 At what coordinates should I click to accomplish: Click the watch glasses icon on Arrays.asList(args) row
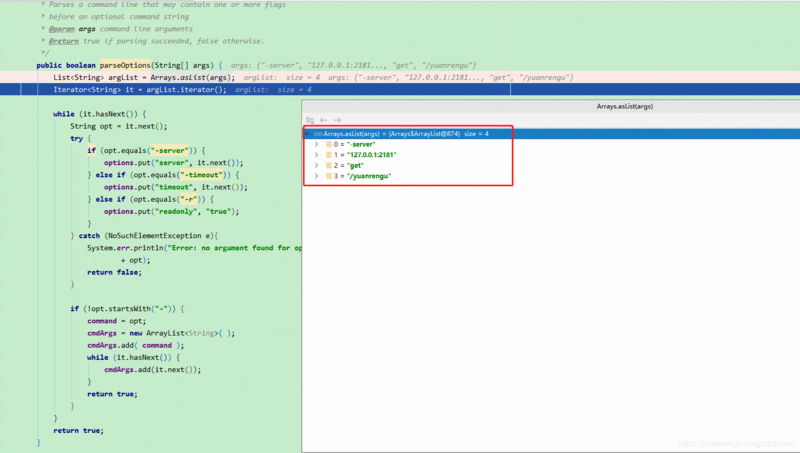tap(318, 134)
